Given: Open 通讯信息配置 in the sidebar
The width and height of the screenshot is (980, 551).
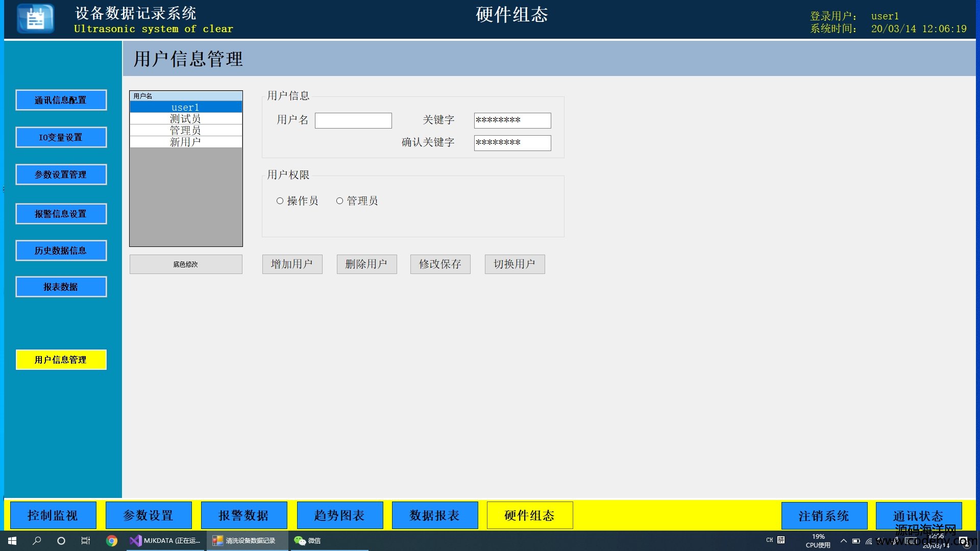Looking at the screenshot, I should tap(61, 100).
